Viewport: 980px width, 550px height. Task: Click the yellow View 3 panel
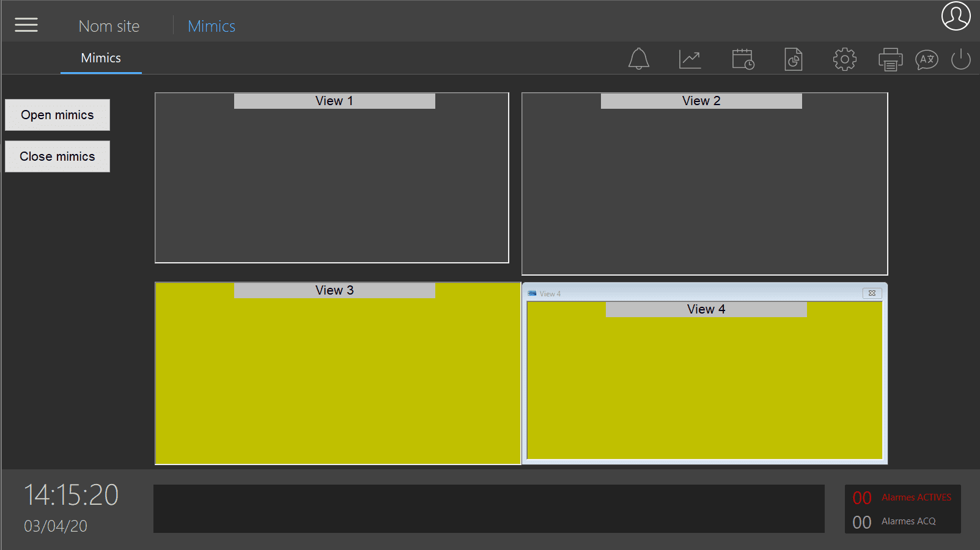click(337, 379)
